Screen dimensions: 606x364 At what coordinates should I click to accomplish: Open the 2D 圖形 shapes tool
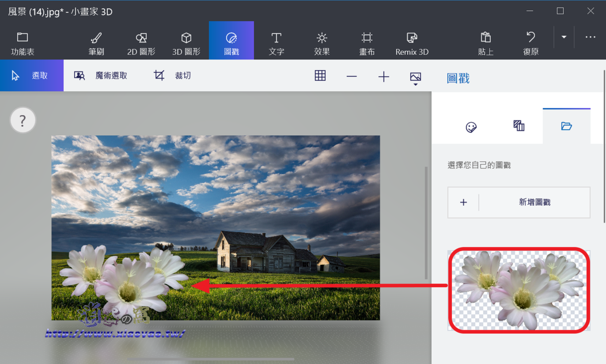pos(141,43)
